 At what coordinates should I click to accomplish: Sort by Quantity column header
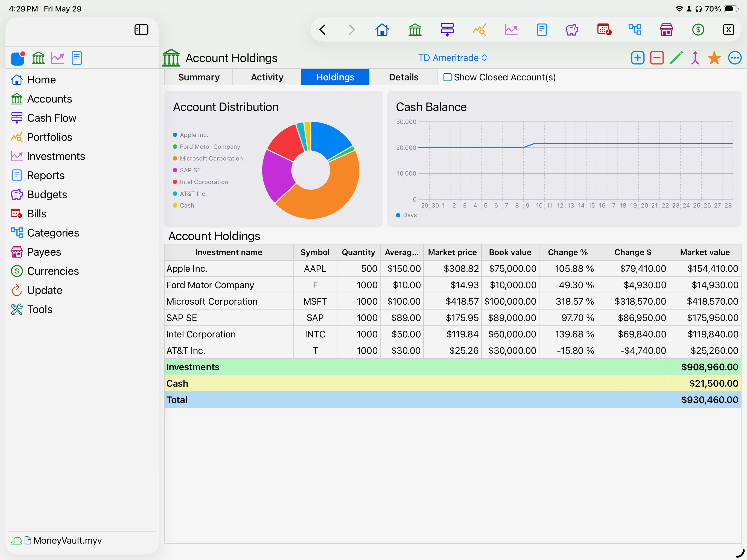pos(358,252)
